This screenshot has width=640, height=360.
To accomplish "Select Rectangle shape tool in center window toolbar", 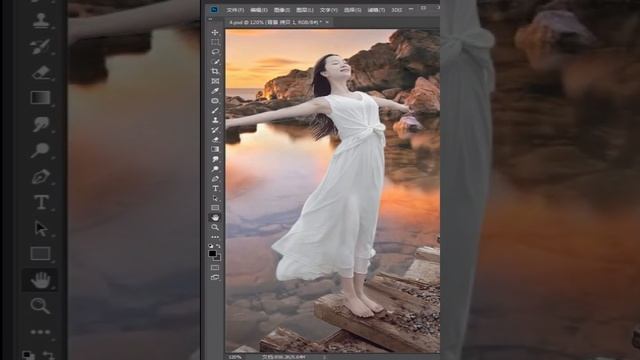I will click(215, 208).
